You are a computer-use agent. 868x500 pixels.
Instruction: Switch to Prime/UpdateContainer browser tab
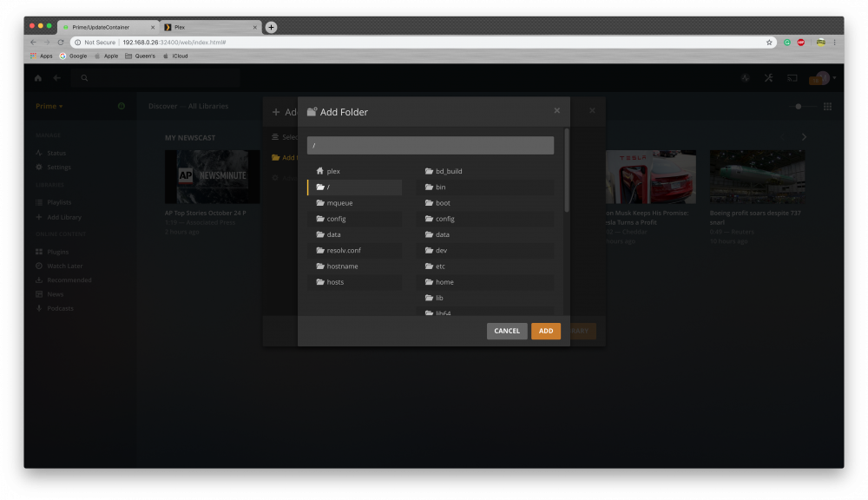coord(108,27)
